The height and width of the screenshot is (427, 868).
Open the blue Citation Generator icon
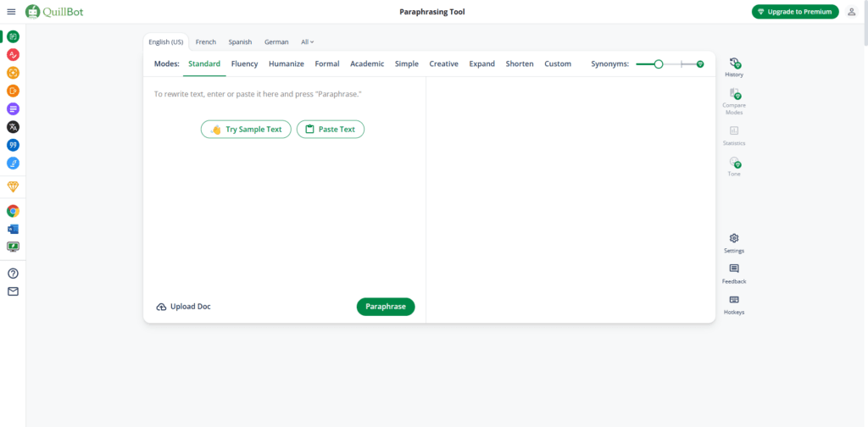[x=13, y=145]
